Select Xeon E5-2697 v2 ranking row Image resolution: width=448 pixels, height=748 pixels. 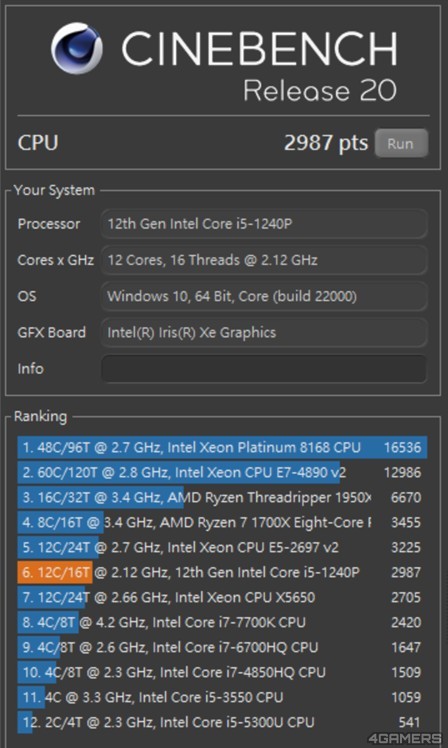pos(222,547)
